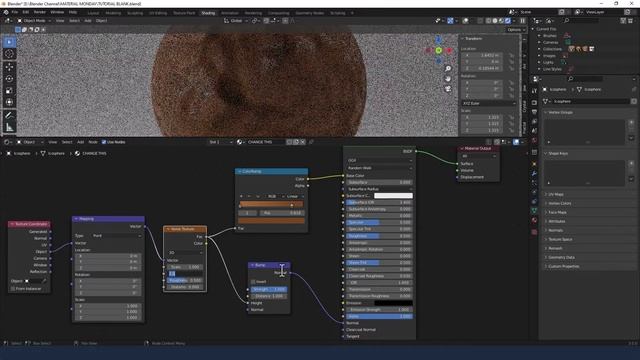Open the Slot 1 material dropdown
The image size is (640, 360).
point(220,142)
